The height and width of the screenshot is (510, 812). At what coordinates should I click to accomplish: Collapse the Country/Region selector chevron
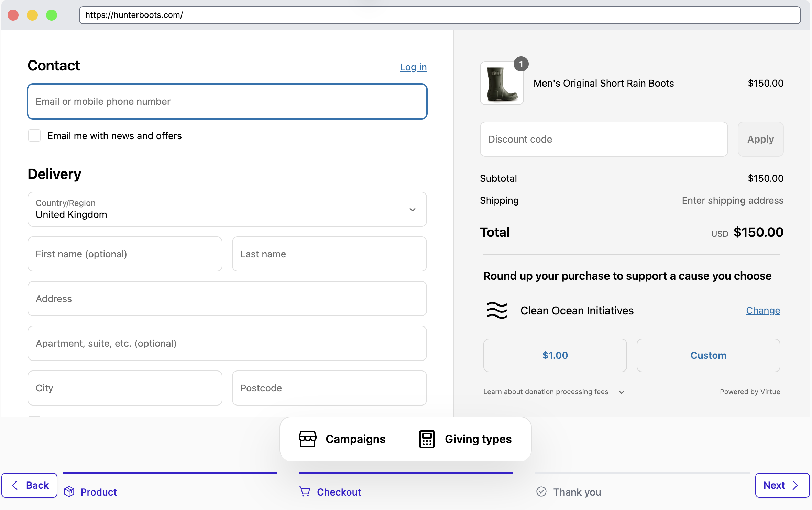[x=412, y=209]
